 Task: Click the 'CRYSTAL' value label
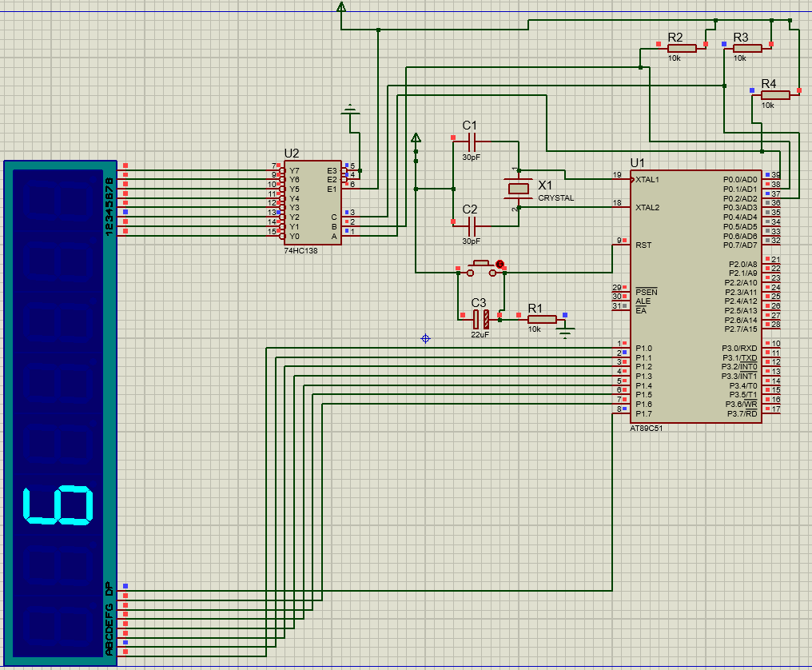[x=555, y=198]
